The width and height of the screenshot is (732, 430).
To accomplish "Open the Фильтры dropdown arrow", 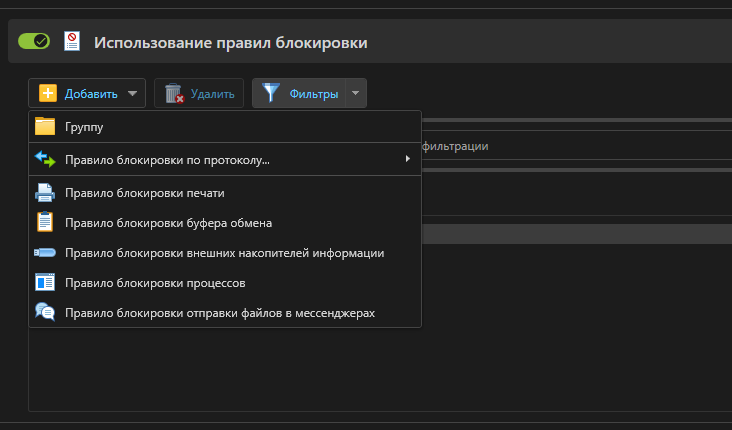I will [x=356, y=93].
